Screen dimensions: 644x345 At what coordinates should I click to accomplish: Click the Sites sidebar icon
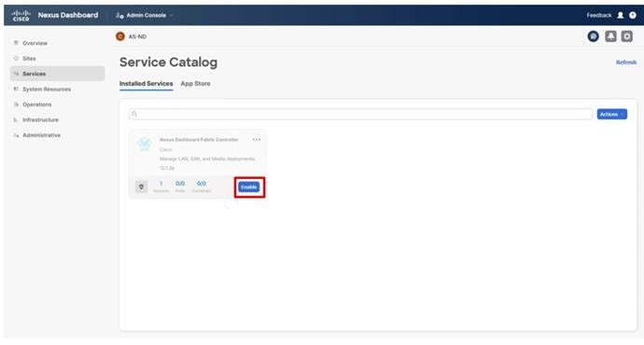tap(16, 58)
